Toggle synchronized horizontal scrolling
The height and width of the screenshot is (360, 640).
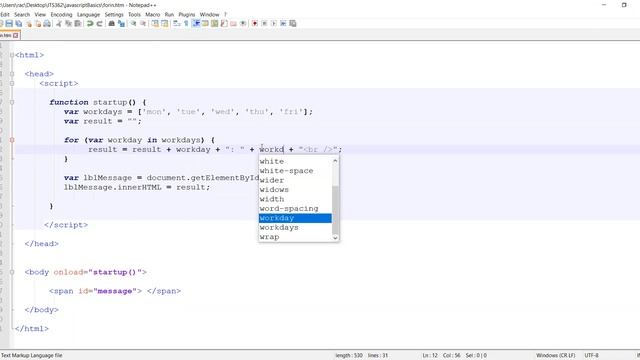click(164, 24)
